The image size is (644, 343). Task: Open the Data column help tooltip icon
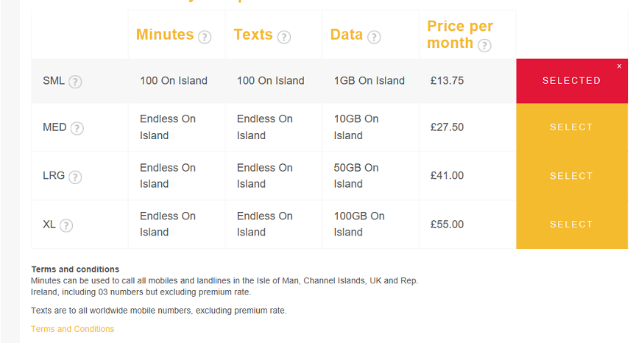(374, 38)
